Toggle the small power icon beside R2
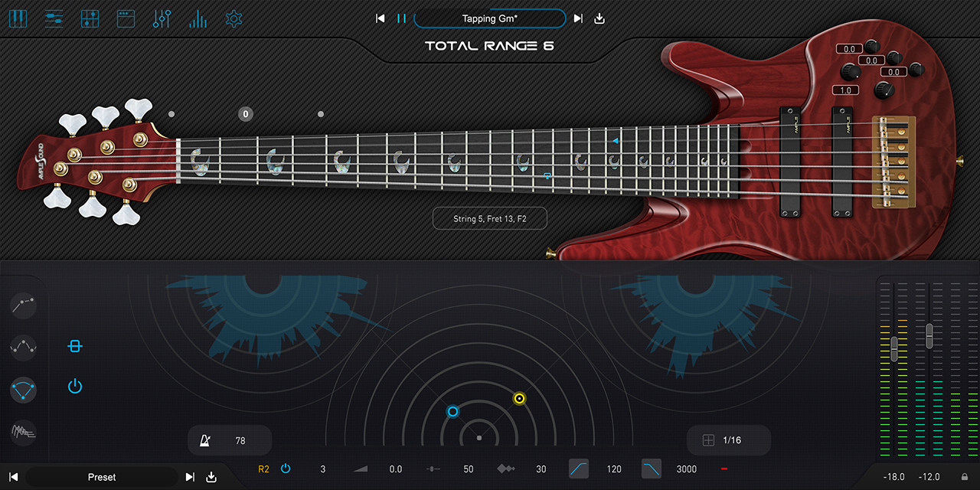 pos(286,469)
